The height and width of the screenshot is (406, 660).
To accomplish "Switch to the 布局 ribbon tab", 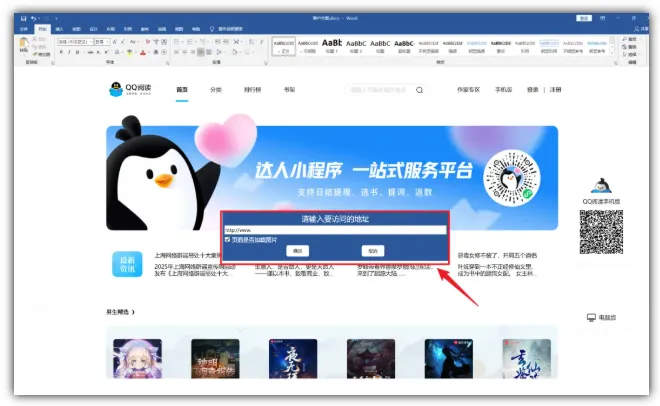I will (x=111, y=29).
